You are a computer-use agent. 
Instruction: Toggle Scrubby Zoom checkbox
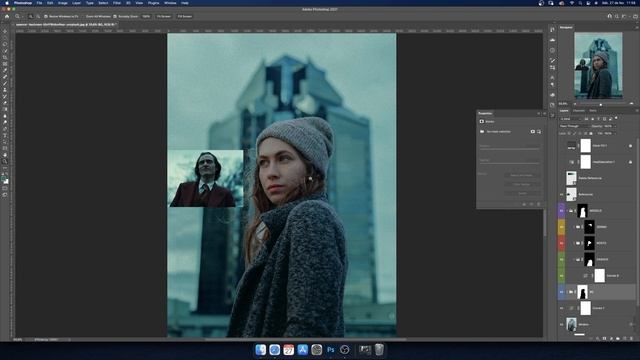[115, 16]
